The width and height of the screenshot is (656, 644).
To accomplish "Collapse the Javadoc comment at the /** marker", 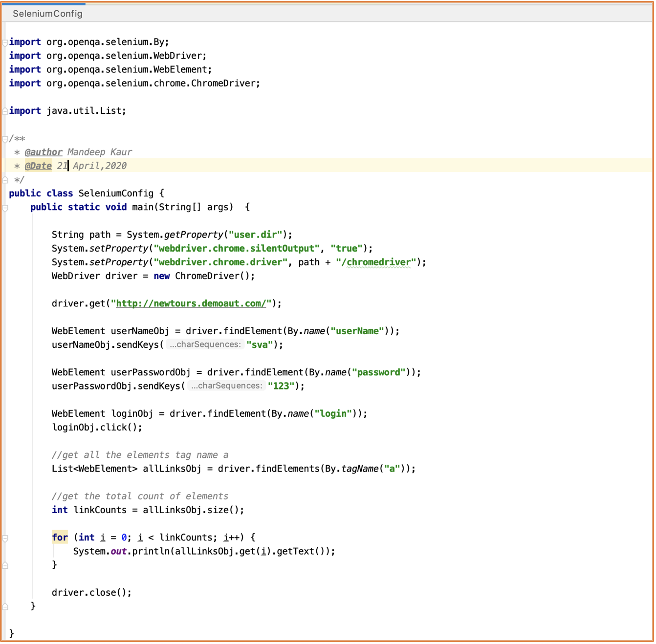I will coord(5,139).
